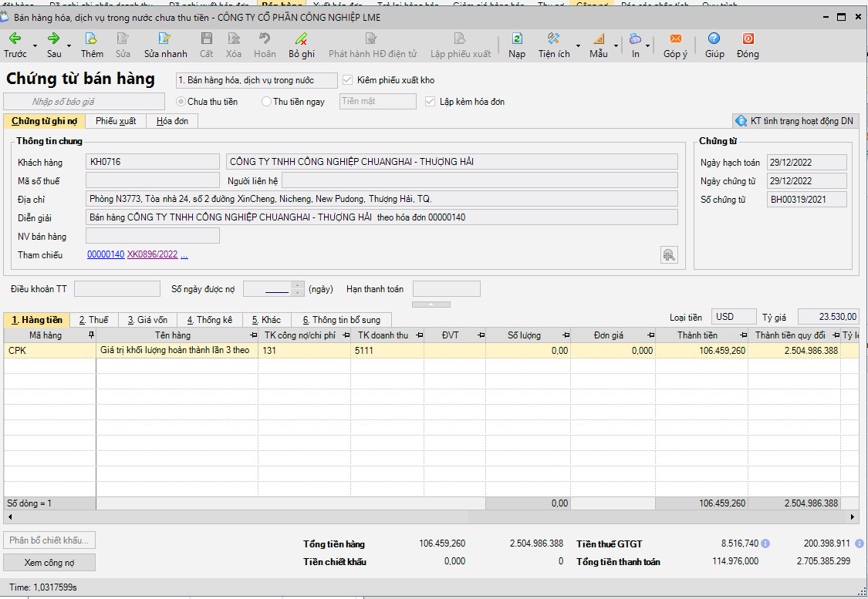Click the Cất save disk icon
The image size is (868, 599).
tap(207, 39)
